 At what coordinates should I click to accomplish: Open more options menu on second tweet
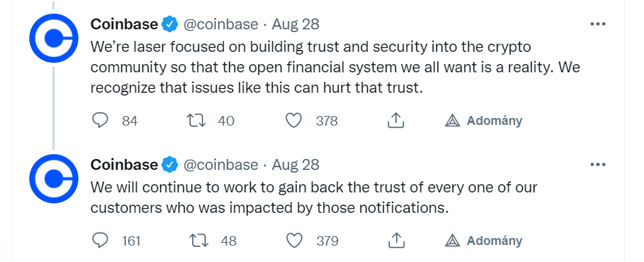[598, 165]
